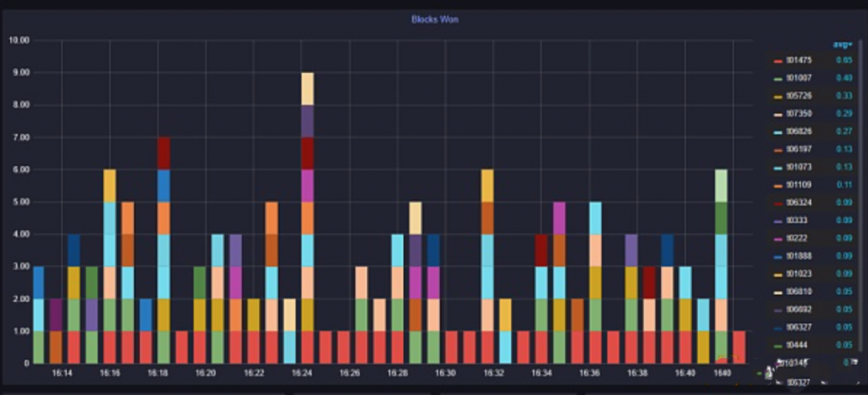Toggle series t01007 in the legend

click(x=799, y=78)
